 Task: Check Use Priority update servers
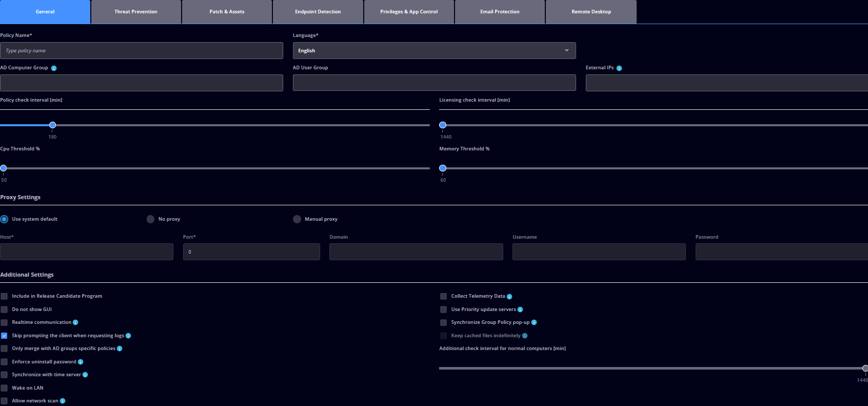444,310
